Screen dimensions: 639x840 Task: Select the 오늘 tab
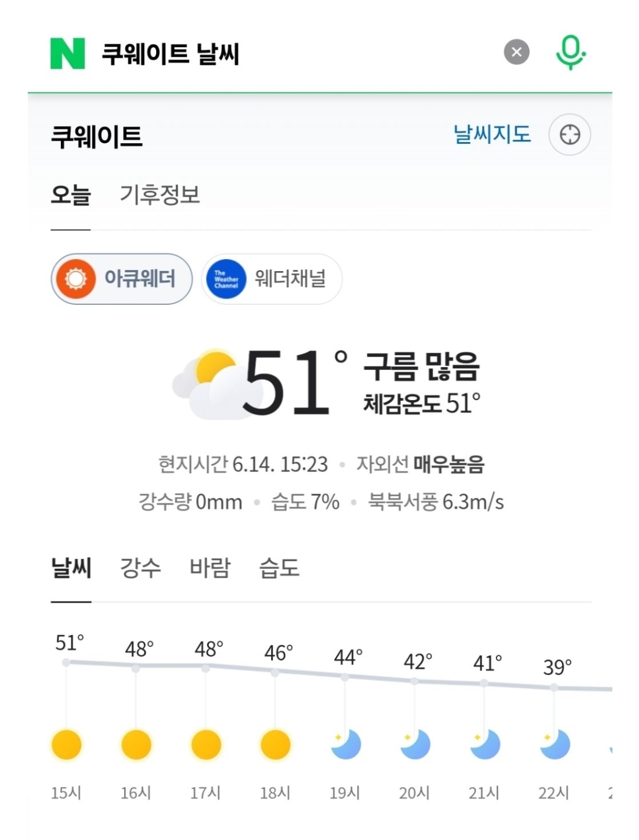[x=70, y=195]
